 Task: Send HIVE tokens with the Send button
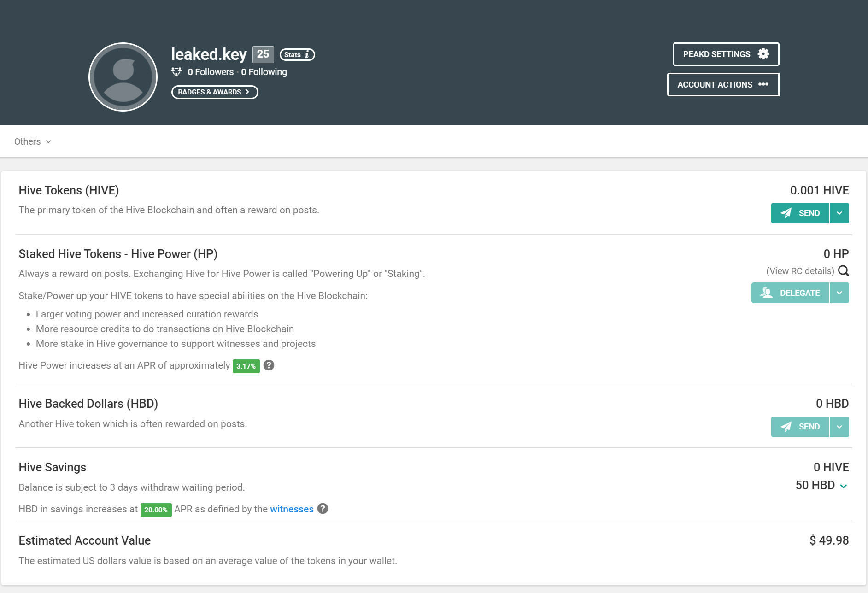[800, 213]
